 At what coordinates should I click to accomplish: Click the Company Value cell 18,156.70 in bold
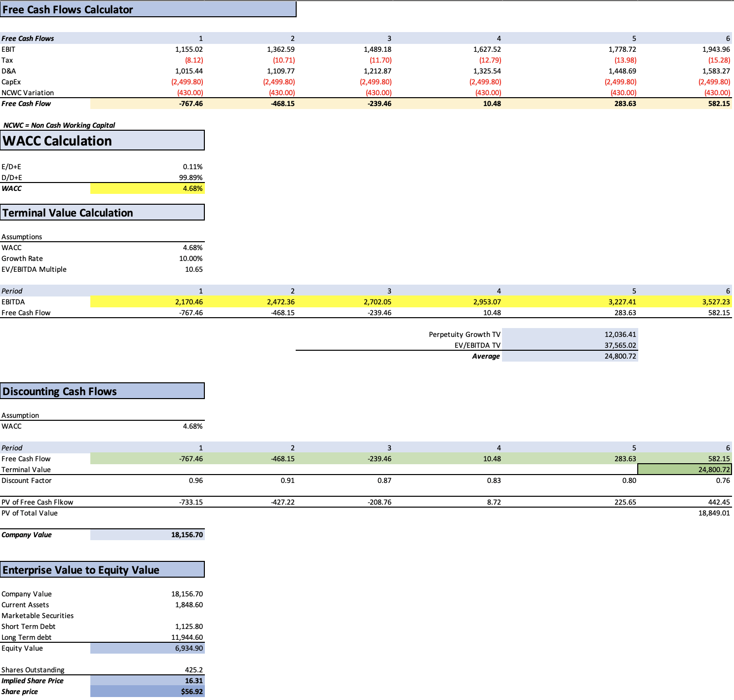pyautogui.click(x=148, y=535)
